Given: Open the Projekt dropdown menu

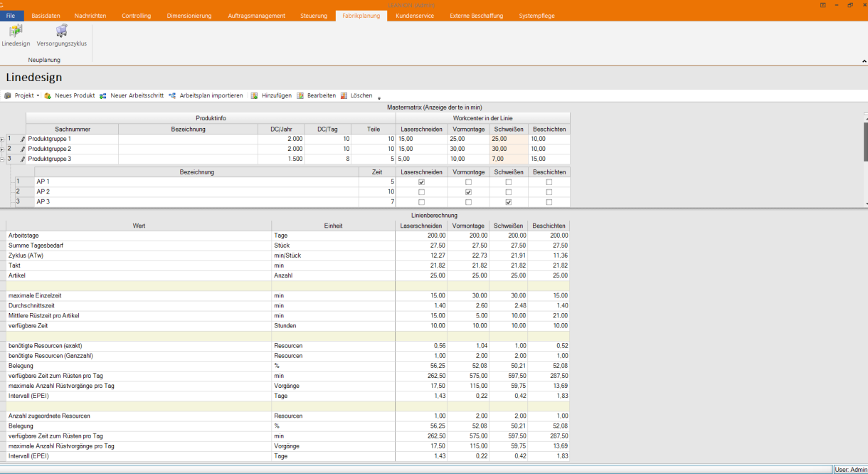Looking at the screenshot, I should tap(26, 95).
